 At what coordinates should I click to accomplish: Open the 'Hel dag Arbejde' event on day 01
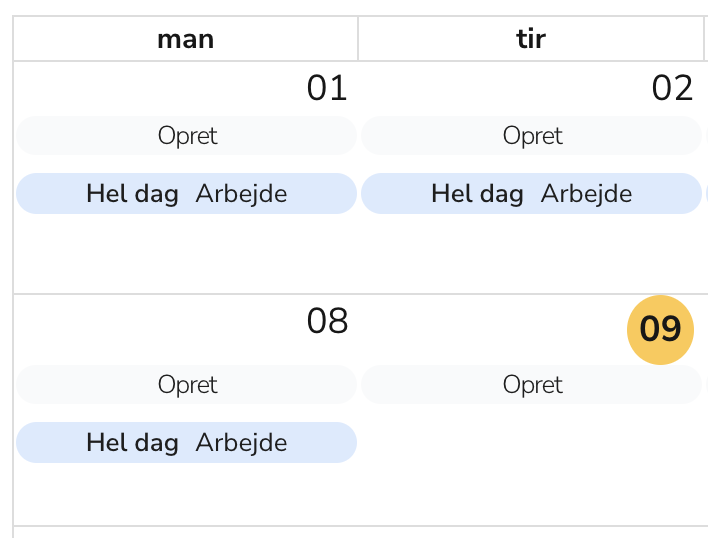[x=187, y=194]
